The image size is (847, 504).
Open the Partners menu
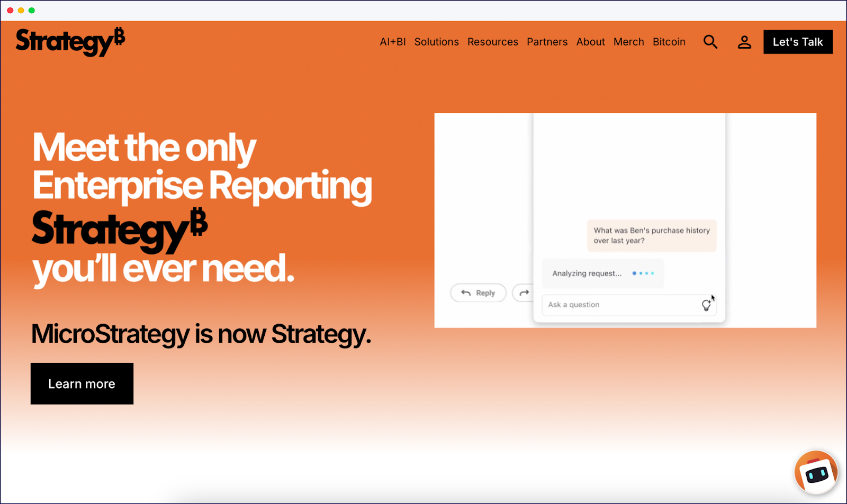coord(547,42)
